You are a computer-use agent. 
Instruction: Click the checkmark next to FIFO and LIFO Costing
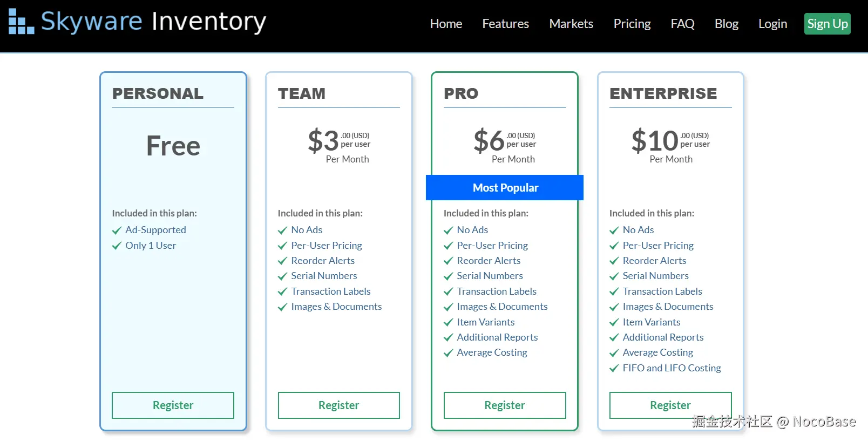pos(614,368)
